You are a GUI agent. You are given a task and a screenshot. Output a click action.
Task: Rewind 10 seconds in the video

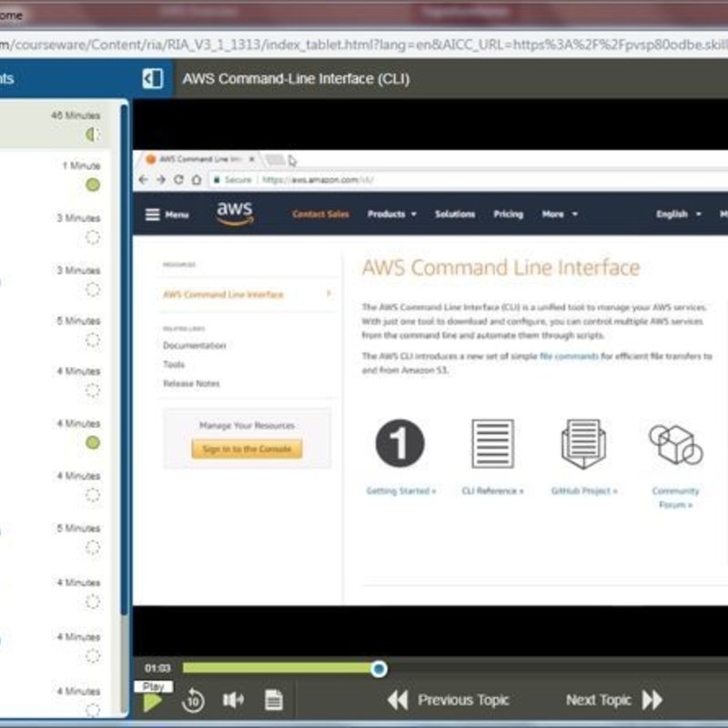tap(193, 701)
